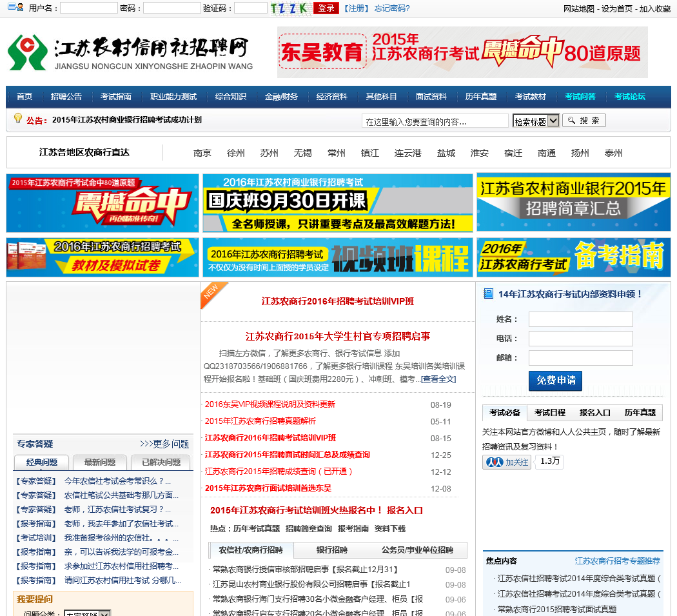Open the 教材及模拟试卷 banner
677x616 pixels.
point(103,257)
